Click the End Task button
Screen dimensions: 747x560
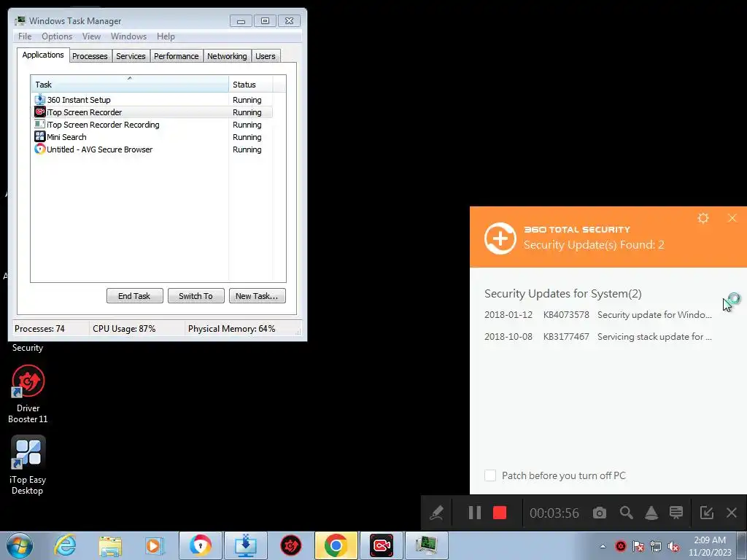135,296
